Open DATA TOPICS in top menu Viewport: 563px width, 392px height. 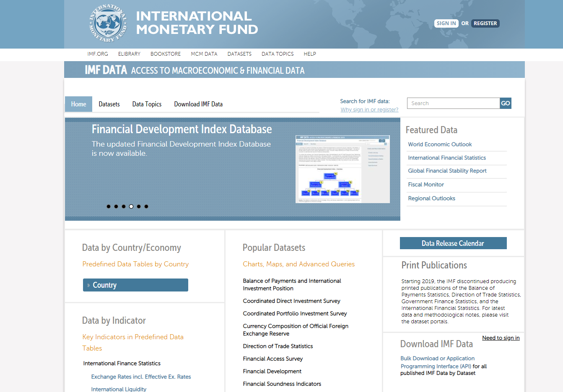tap(278, 54)
